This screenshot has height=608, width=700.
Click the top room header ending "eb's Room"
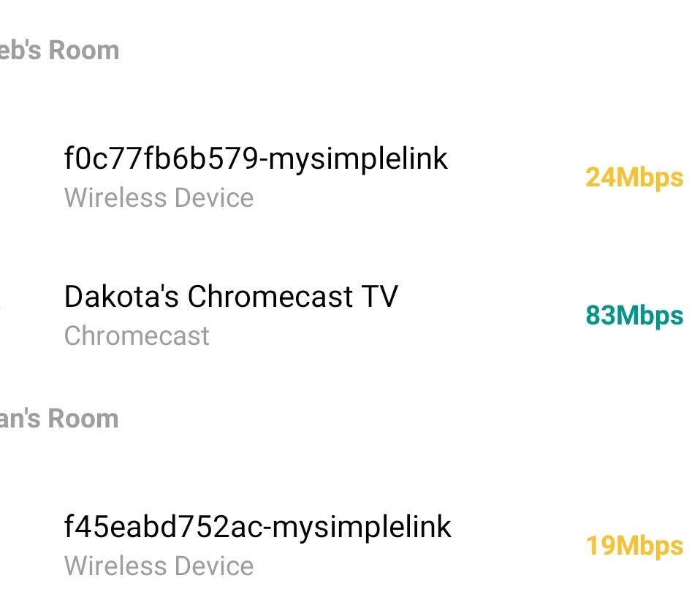coord(59,50)
